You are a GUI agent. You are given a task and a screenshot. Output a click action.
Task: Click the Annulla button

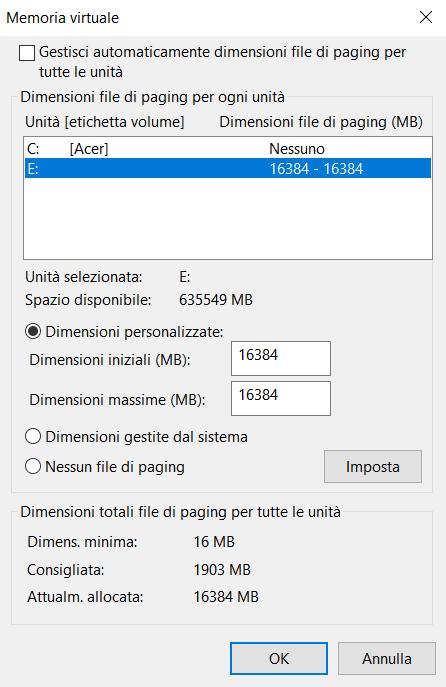[x=386, y=659]
